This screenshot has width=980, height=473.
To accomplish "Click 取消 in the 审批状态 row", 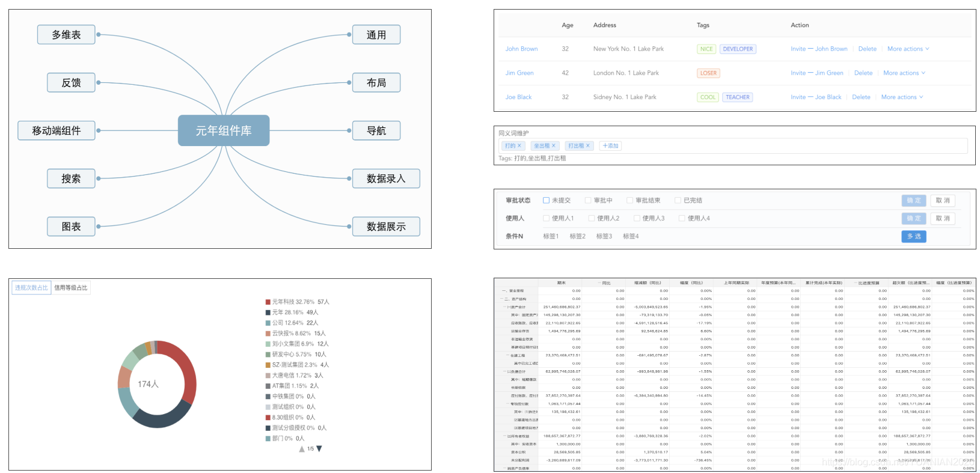I will pyautogui.click(x=943, y=201).
